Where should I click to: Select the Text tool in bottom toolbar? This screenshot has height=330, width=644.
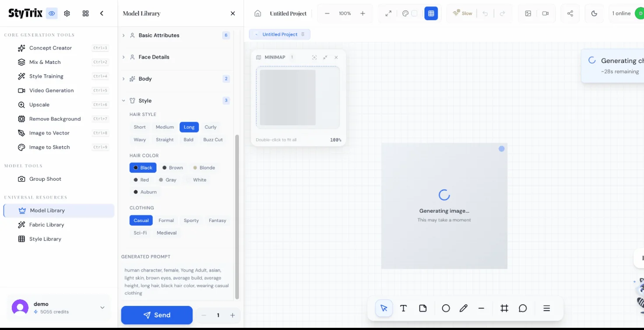[x=403, y=308]
